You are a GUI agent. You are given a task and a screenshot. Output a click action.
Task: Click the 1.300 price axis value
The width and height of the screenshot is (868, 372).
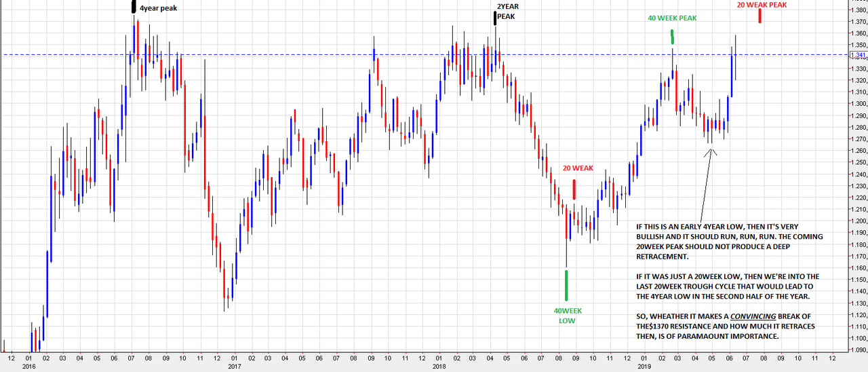pos(859,104)
